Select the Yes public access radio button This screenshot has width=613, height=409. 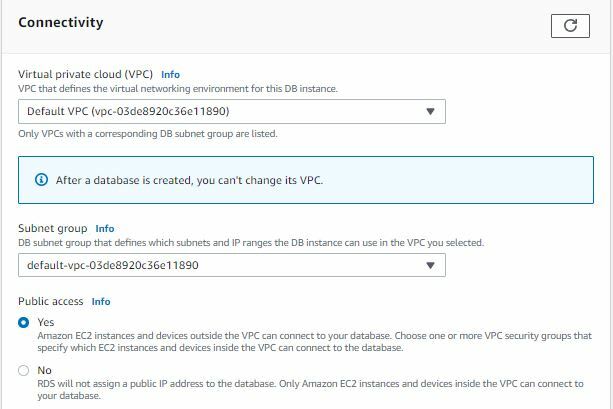[x=23, y=323]
